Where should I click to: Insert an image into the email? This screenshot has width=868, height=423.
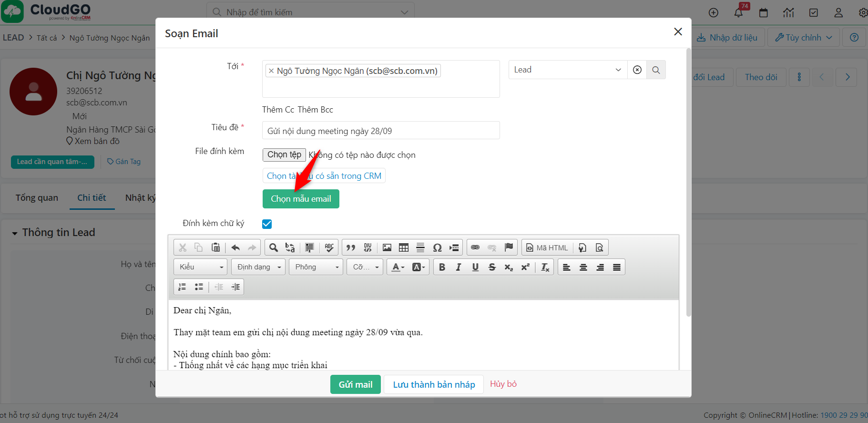[x=387, y=248]
